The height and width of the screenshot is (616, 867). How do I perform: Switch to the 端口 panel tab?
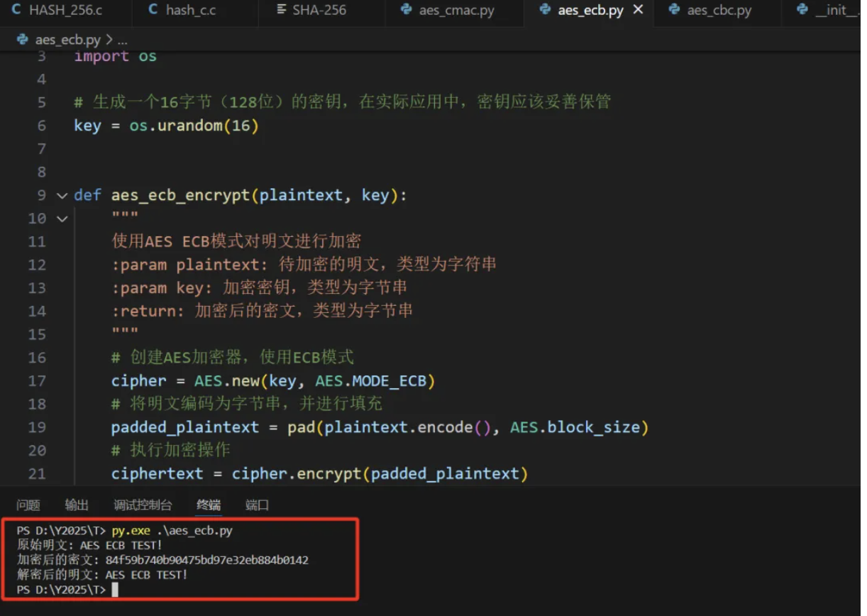tap(257, 505)
